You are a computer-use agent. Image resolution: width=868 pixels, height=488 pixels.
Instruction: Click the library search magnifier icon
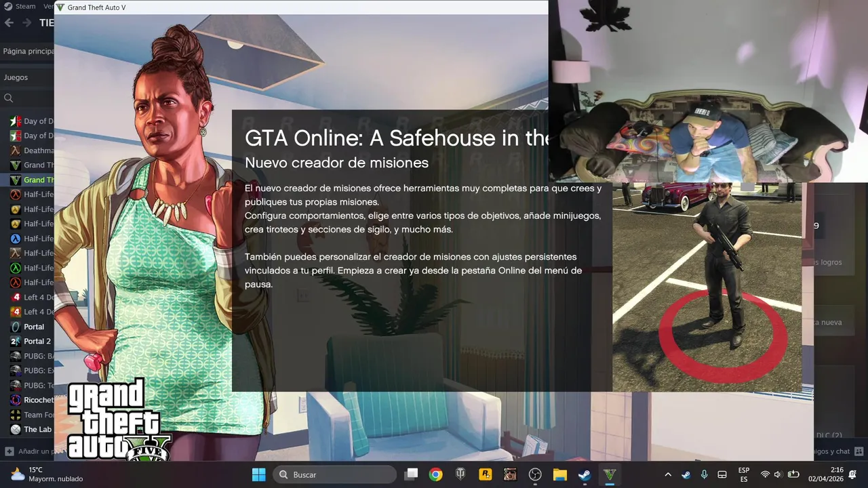9,98
